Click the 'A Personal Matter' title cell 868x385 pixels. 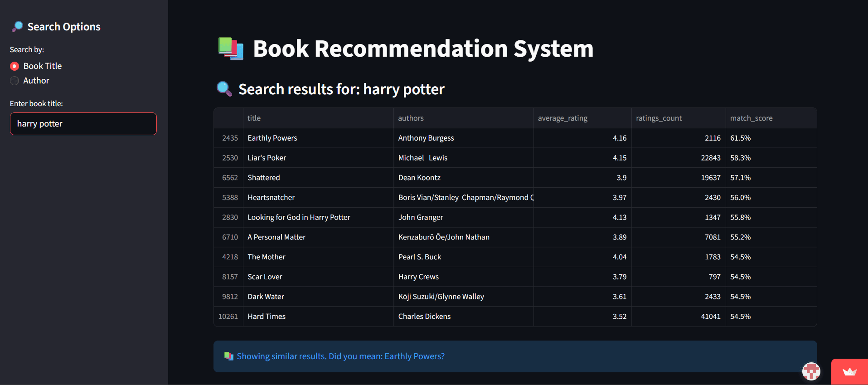(318, 237)
